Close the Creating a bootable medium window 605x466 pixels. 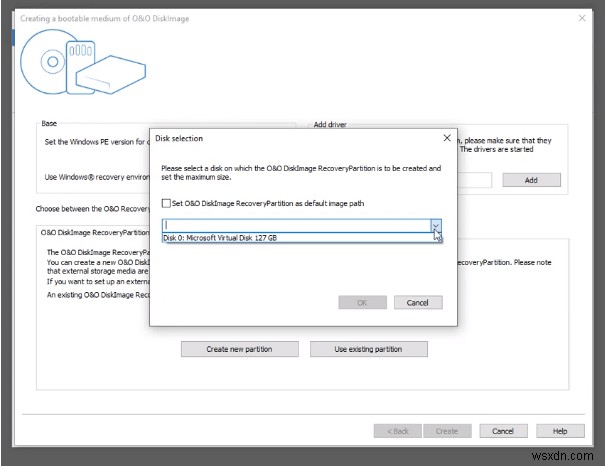582,18
